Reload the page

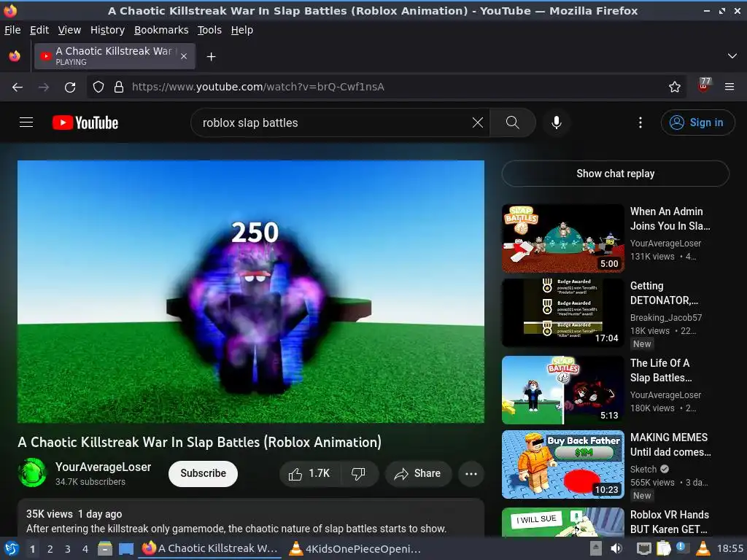70,87
